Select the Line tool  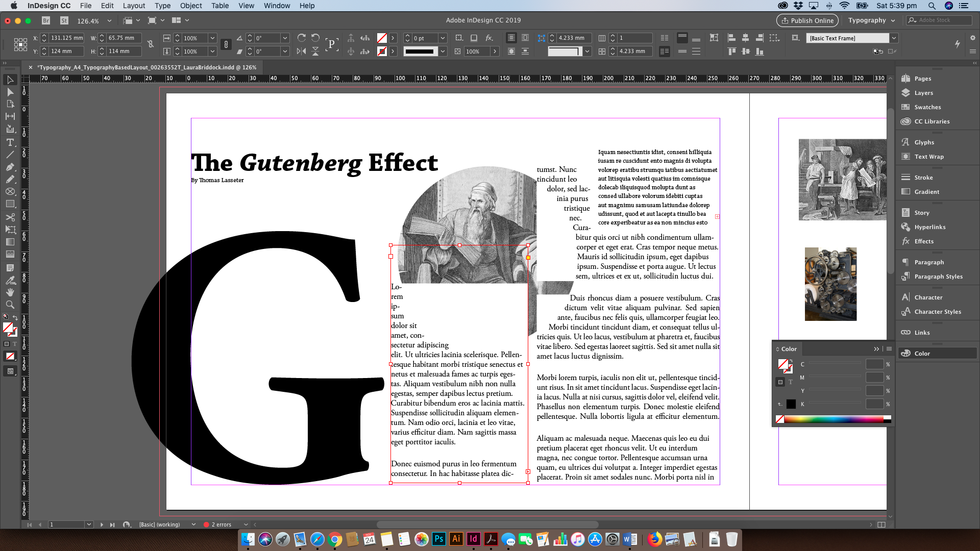click(x=10, y=155)
